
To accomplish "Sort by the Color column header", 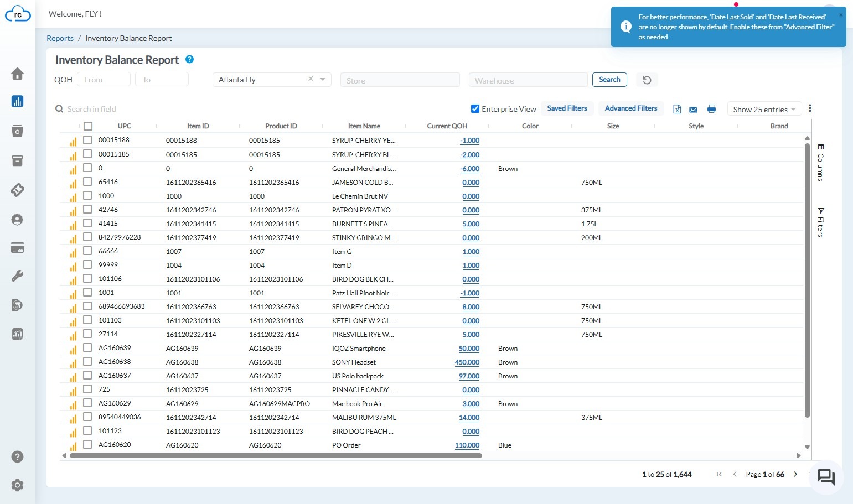I will click(530, 126).
